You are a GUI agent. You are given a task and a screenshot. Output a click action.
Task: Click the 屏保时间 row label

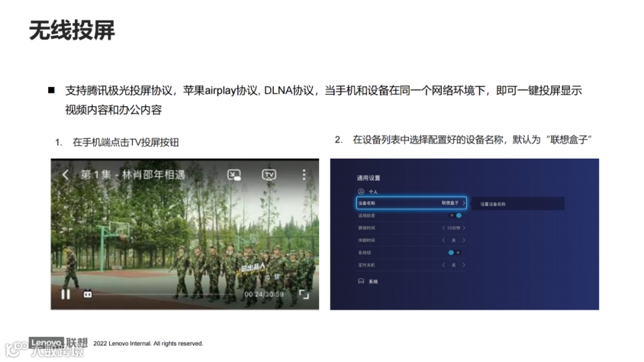tap(366, 228)
